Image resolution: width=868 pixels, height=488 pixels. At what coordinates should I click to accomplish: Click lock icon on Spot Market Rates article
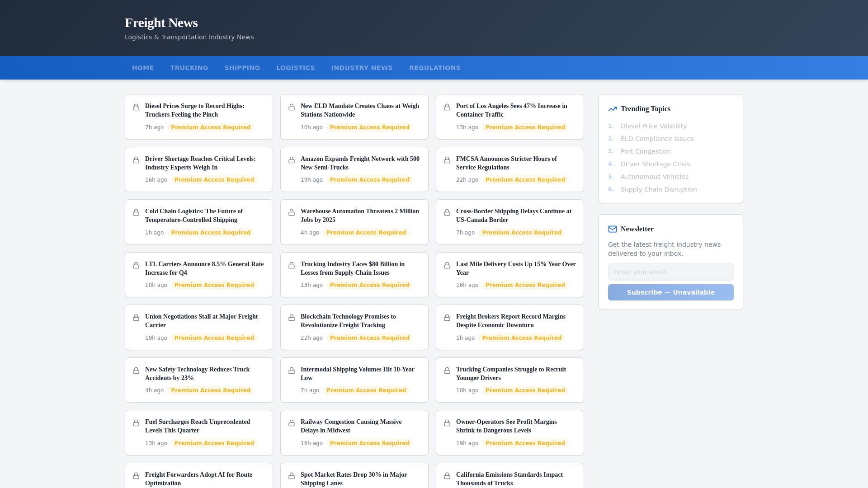[292, 476]
